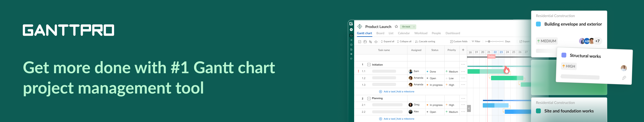Click the blue Gantt bar for task 2.1
Screen dimensions: 644x122
495,105
